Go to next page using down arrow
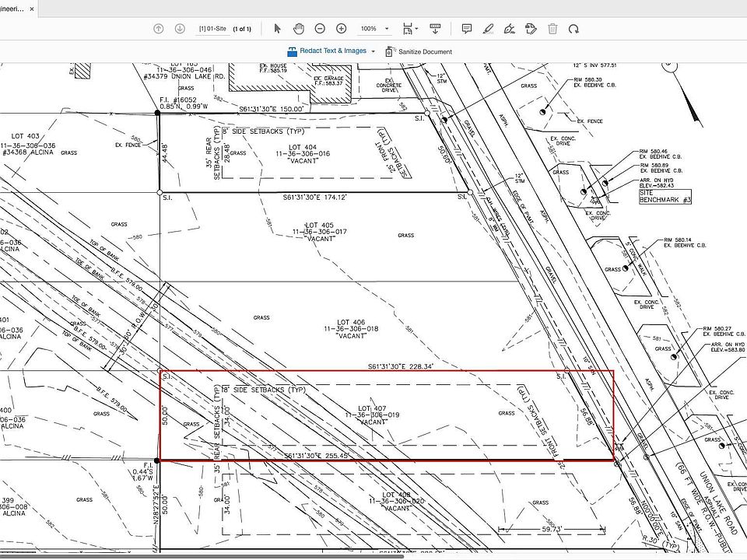Viewport: 747px width, 560px height. 180,29
